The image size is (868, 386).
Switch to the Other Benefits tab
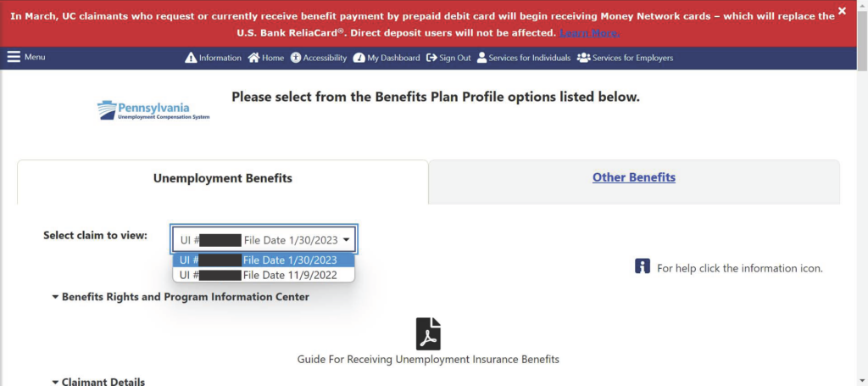click(x=633, y=178)
